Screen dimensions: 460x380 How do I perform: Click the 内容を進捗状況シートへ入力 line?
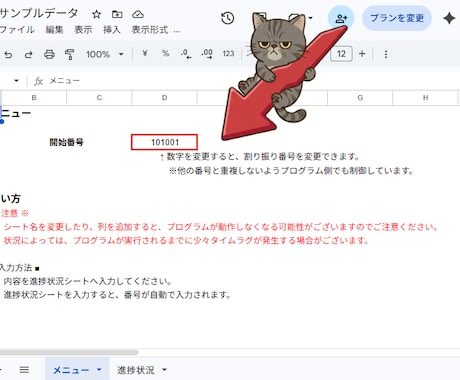[x=87, y=281]
